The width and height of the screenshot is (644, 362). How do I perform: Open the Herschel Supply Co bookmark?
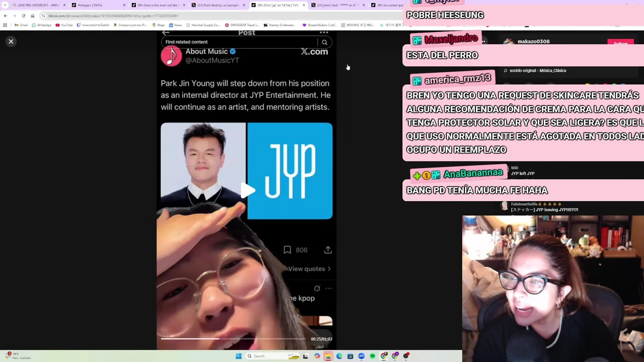(x=203, y=25)
